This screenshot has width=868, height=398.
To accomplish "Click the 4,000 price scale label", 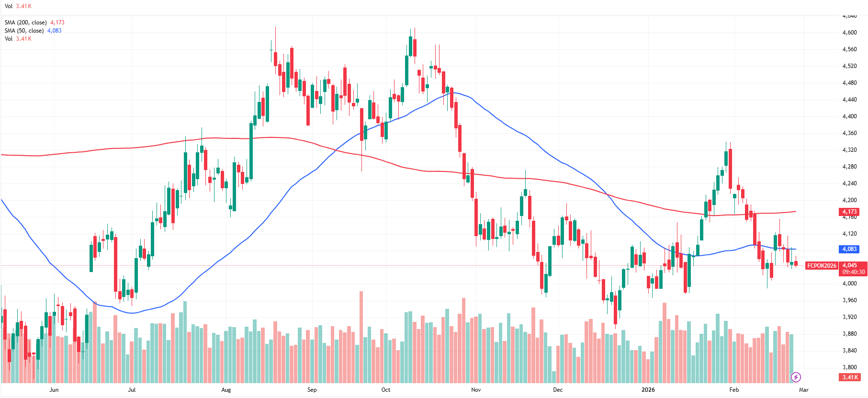I will pyautogui.click(x=850, y=284).
